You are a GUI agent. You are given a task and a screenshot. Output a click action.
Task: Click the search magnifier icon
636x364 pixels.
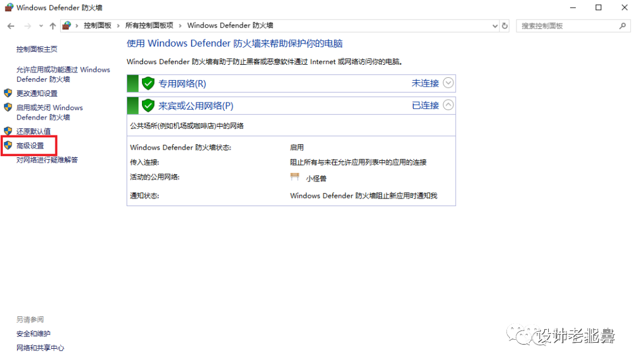622,26
